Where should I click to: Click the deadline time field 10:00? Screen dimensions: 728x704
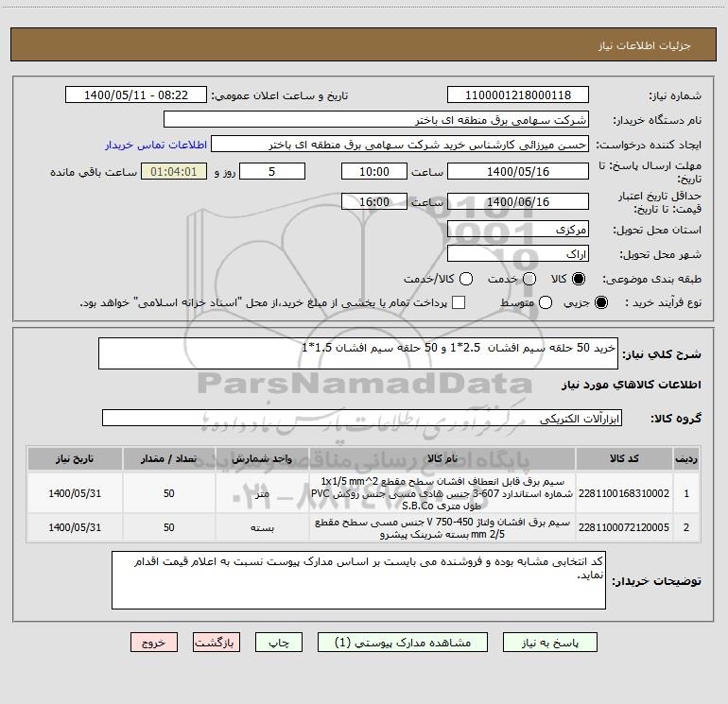pos(374,171)
